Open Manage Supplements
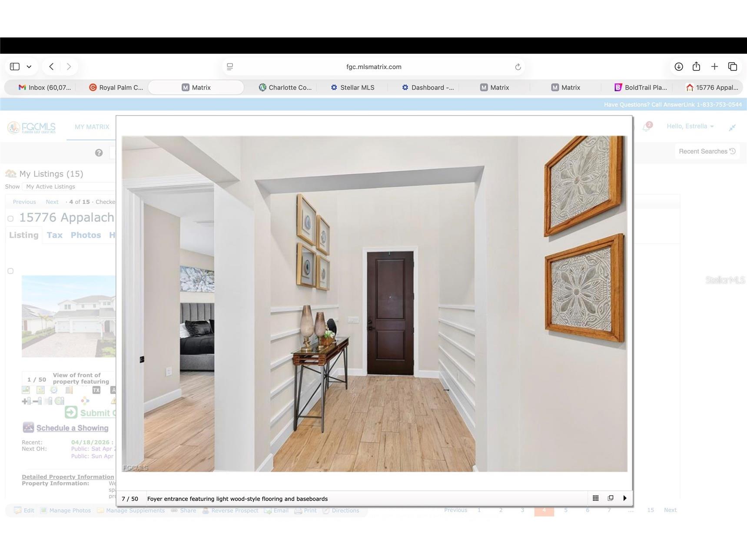 (x=130, y=510)
